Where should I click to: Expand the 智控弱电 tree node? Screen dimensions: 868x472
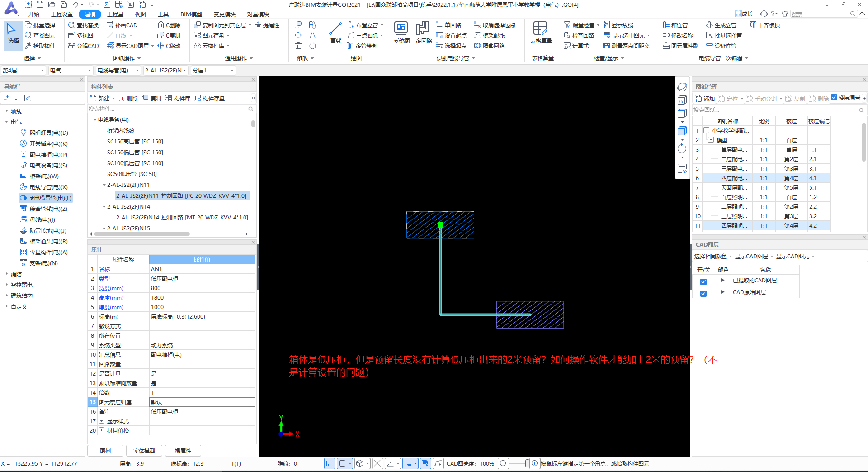(x=6, y=285)
